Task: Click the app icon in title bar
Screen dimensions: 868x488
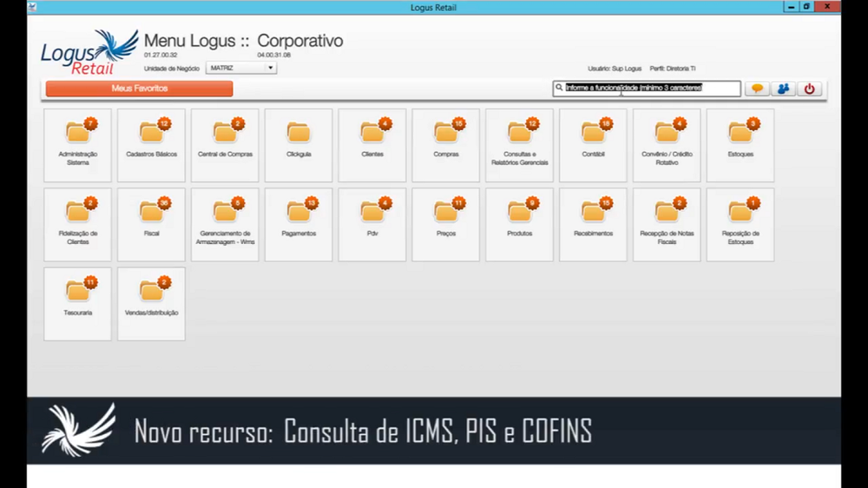Action: pos(32,7)
